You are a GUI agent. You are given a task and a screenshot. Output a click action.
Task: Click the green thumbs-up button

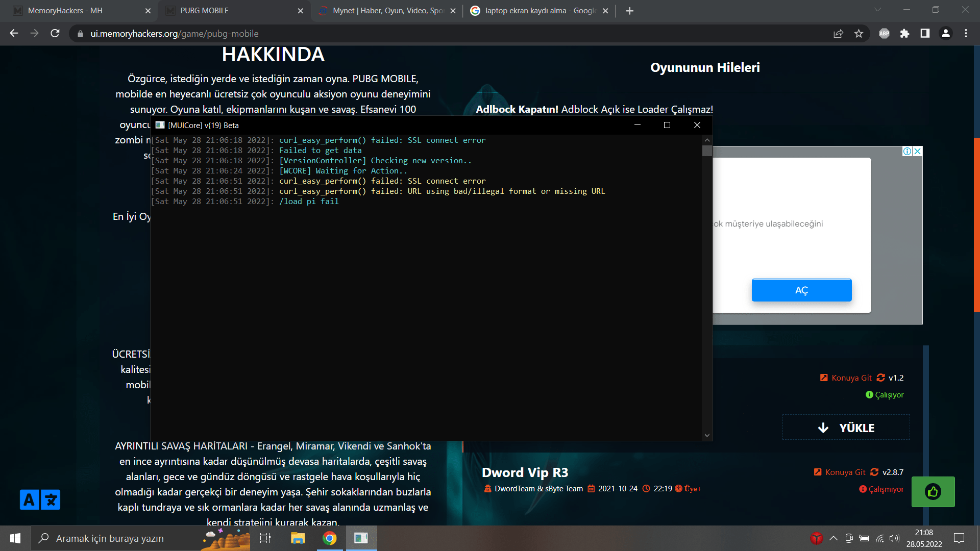(933, 492)
